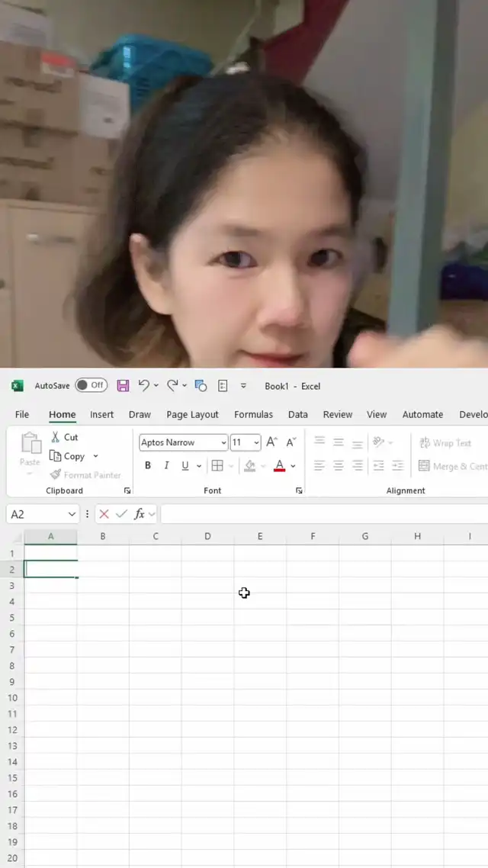Toggle Bold formatting
This screenshot has width=488, height=868.
tap(147, 466)
